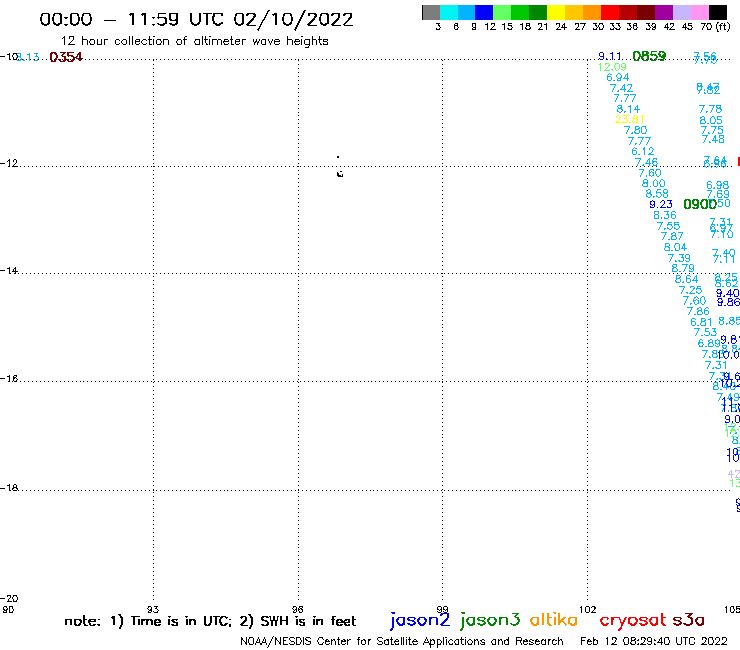Select the pink swatch in the color scale
This screenshot has height=650, width=740.
click(x=700, y=12)
